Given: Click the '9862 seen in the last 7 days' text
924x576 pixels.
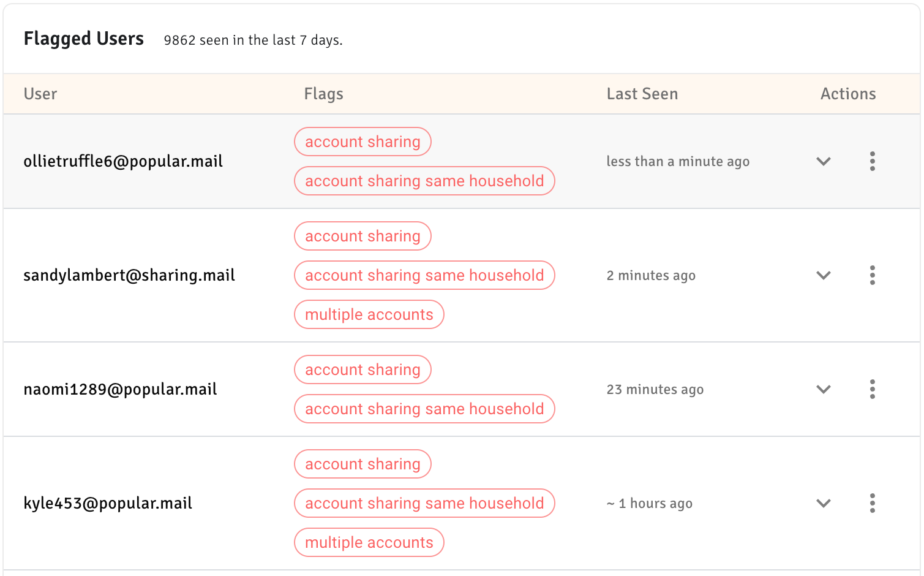Looking at the screenshot, I should tap(253, 40).
